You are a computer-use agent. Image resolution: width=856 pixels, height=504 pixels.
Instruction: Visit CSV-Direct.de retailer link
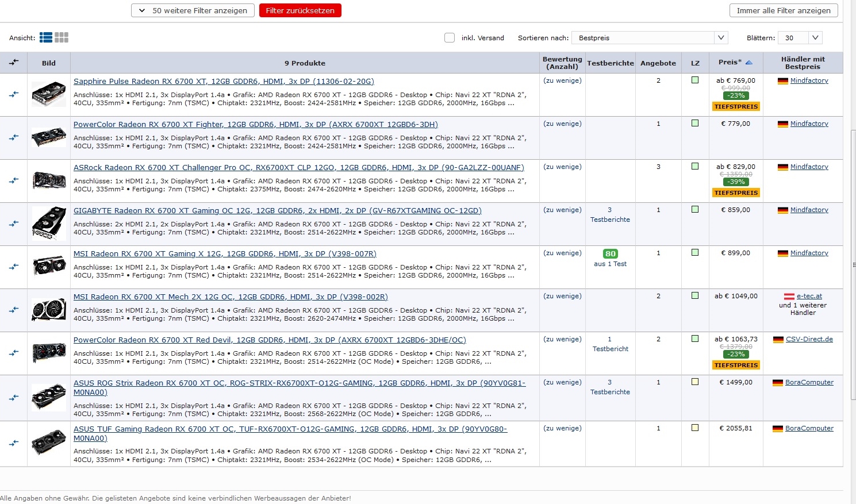coord(809,340)
